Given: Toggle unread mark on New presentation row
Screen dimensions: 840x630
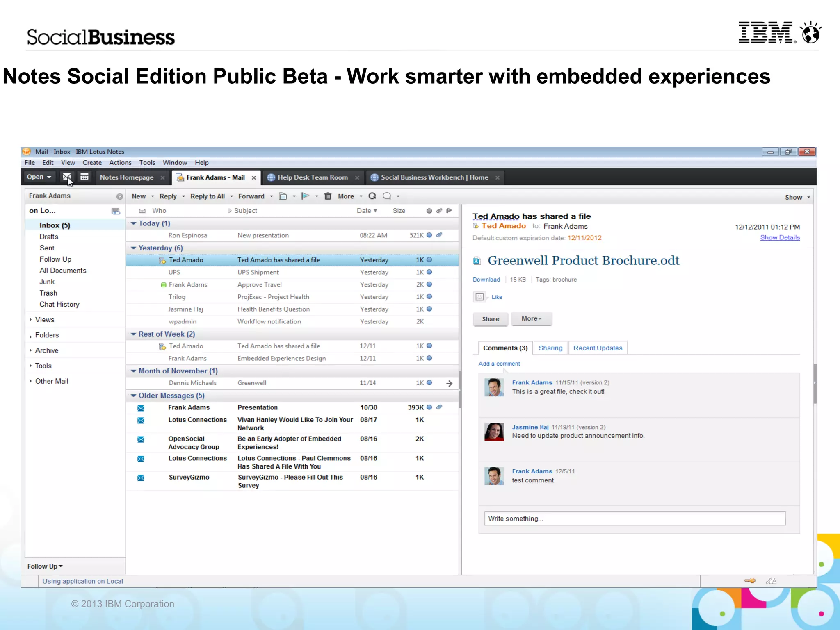Looking at the screenshot, I should tap(429, 235).
